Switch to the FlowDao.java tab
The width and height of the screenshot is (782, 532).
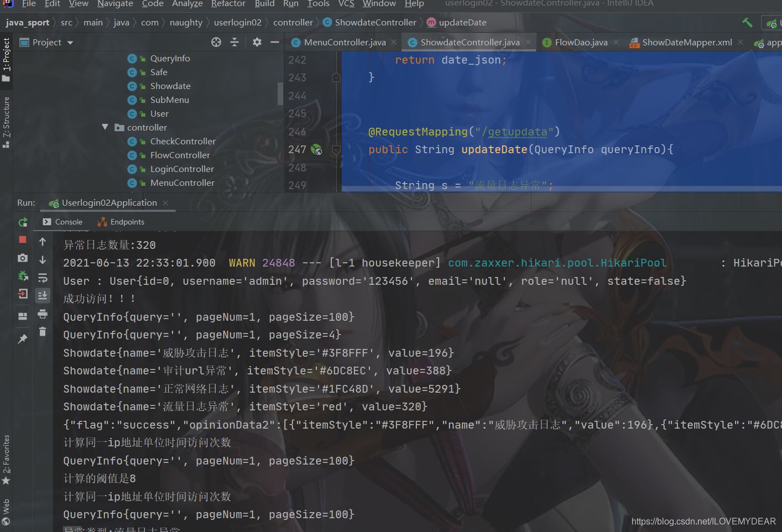click(x=580, y=42)
